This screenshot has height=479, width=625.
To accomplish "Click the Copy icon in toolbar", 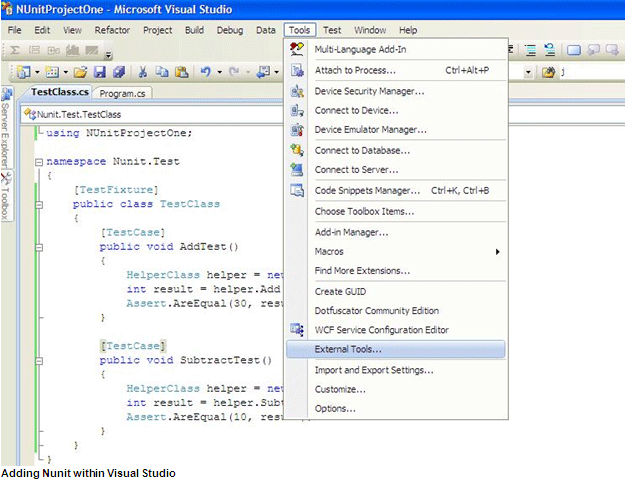I will click(x=162, y=72).
